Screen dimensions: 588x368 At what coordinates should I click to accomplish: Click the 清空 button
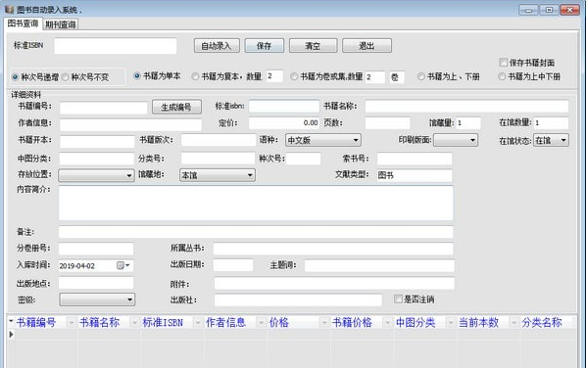tap(314, 46)
